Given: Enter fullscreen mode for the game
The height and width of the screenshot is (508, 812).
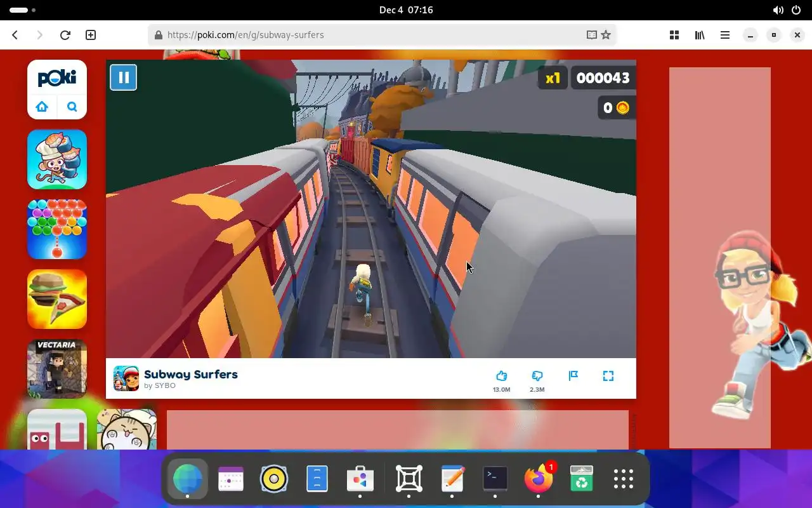Looking at the screenshot, I should tap(608, 375).
